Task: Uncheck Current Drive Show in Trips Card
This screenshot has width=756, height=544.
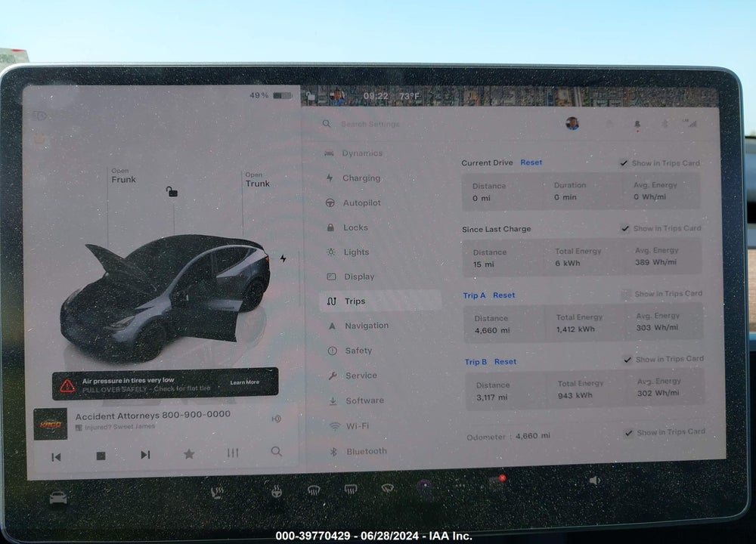Action: click(624, 163)
